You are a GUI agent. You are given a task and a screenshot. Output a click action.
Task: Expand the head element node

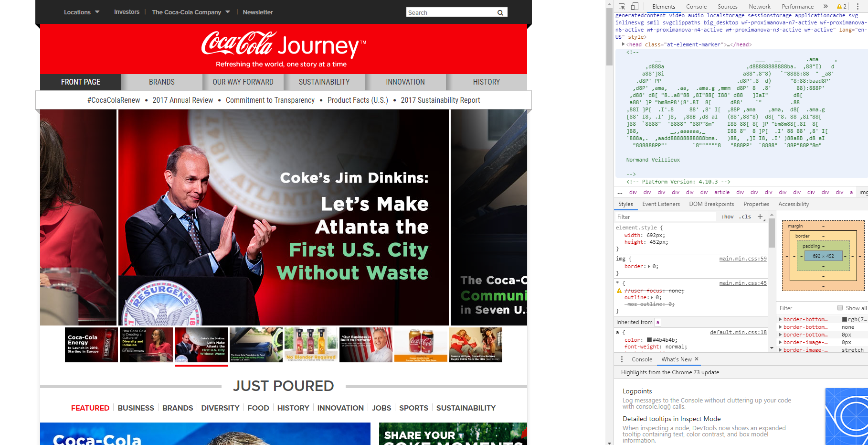click(x=623, y=44)
